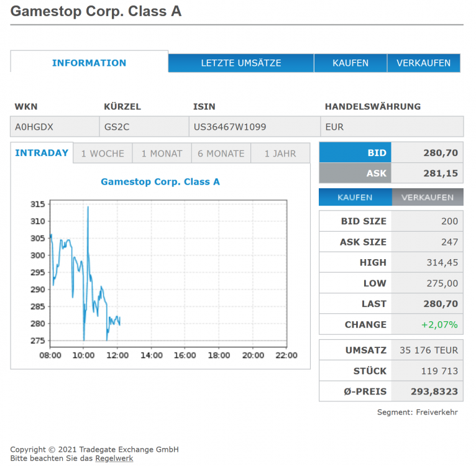Click the Kaufen tab in top bar
The width and height of the screenshot is (476, 466).
[x=350, y=63]
